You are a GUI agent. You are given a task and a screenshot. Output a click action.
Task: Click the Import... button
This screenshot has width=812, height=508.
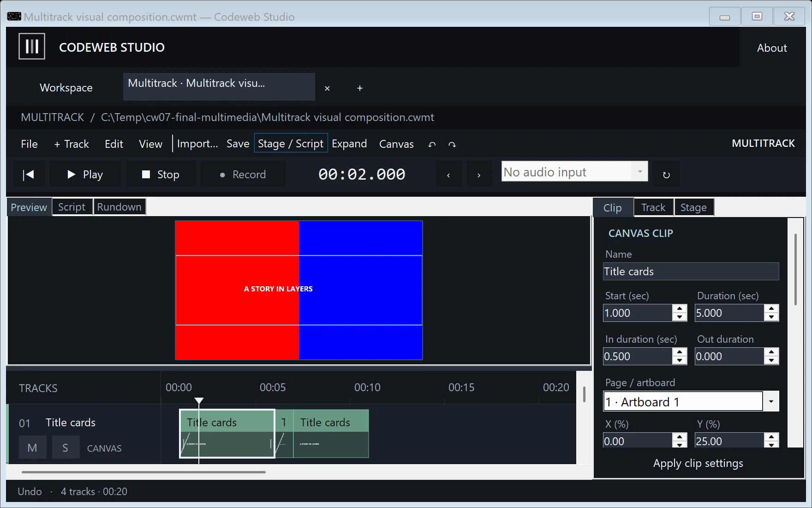(197, 144)
